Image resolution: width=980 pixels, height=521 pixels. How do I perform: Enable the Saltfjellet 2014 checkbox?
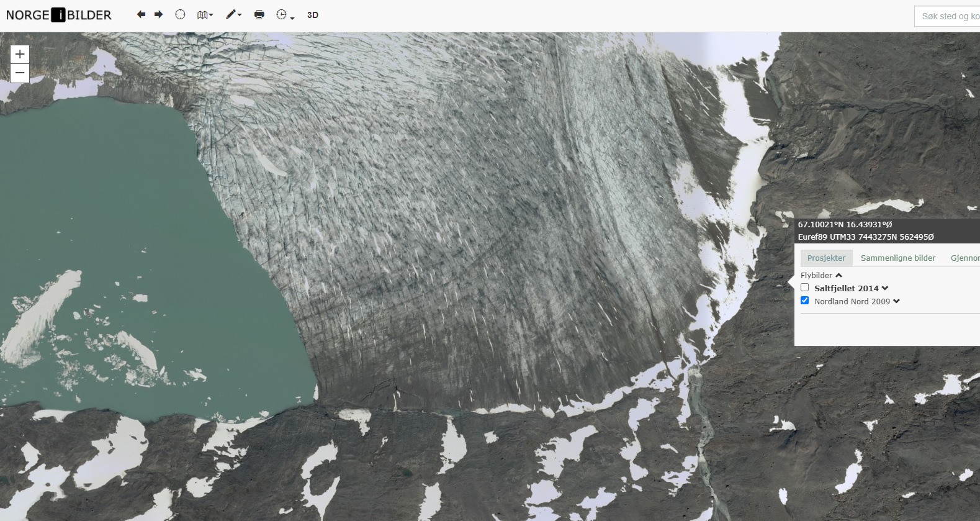click(805, 288)
